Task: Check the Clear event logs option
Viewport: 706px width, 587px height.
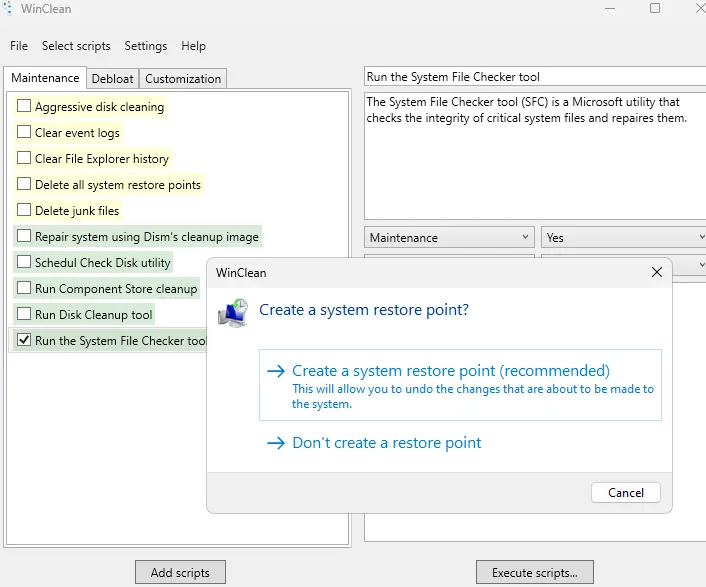Action: (x=24, y=132)
